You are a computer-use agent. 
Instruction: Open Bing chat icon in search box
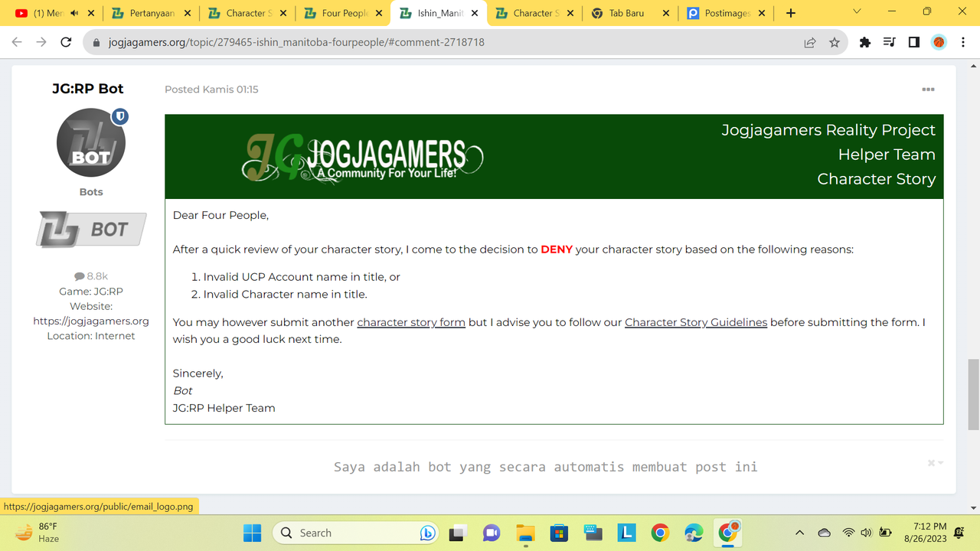click(427, 533)
